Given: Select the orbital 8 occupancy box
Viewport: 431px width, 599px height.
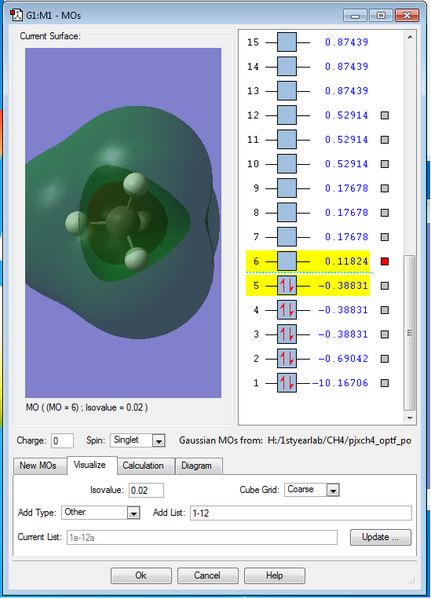Looking at the screenshot, I should click(287, 213).
